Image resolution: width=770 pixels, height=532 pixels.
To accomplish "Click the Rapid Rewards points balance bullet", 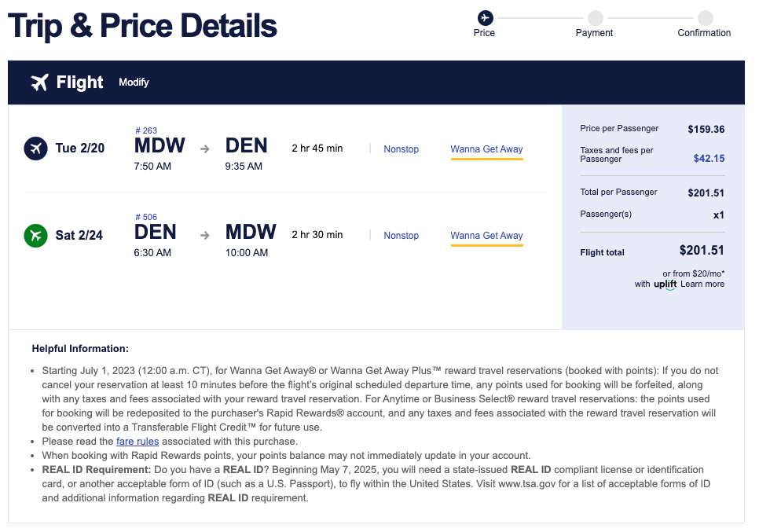I will pyautogui.click(x=286, y=455).
